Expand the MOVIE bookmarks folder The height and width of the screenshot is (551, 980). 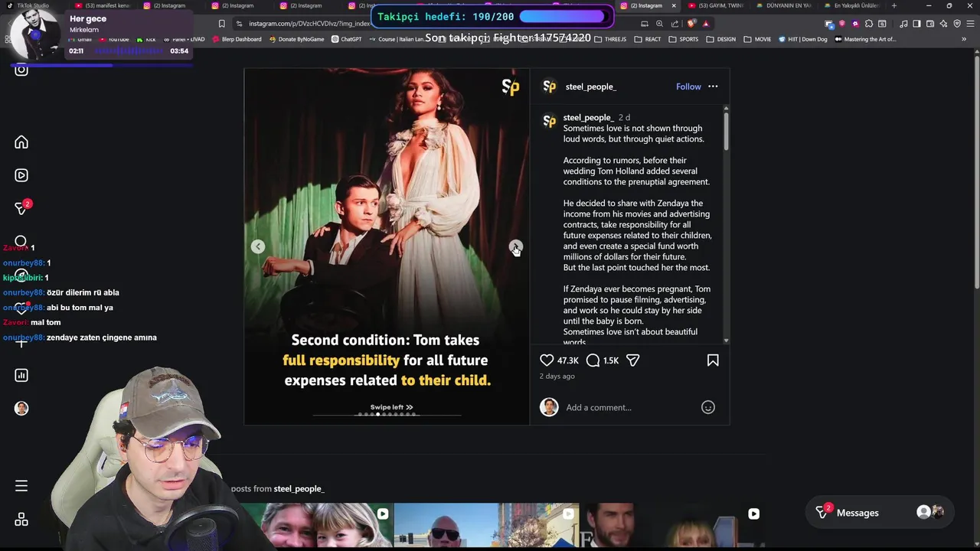pos(756,39)
